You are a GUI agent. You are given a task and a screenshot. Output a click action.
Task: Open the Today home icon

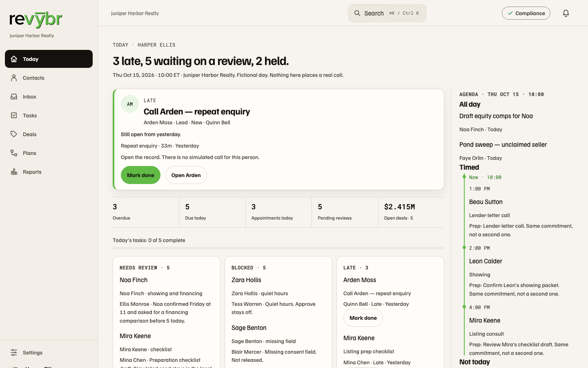(14, 59)
